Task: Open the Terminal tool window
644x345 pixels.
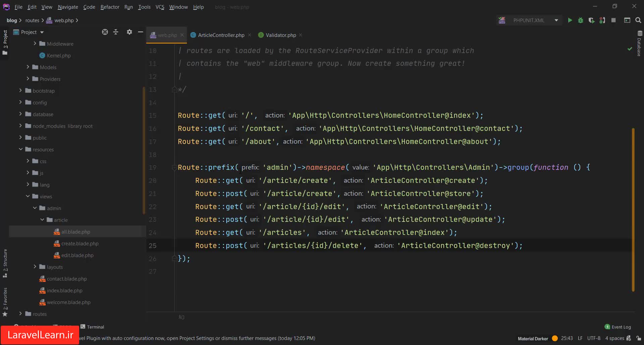Action: [93, 327]
